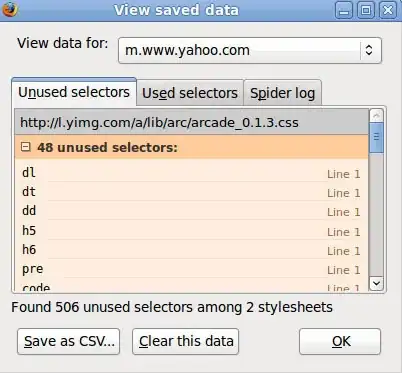The width and height of the screenshot is (402, 373).
Task: Click the Firefox icon in title bar
Action: tap(9, 10)
